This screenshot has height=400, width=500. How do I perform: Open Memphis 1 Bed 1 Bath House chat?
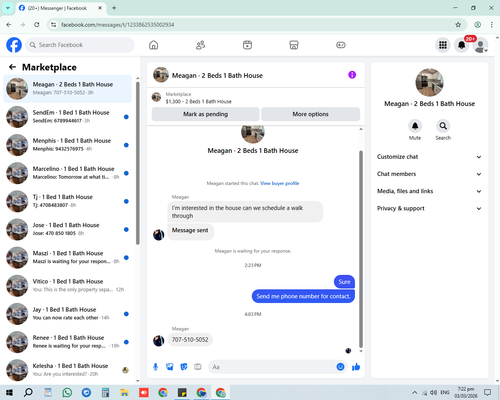[67, 145]
